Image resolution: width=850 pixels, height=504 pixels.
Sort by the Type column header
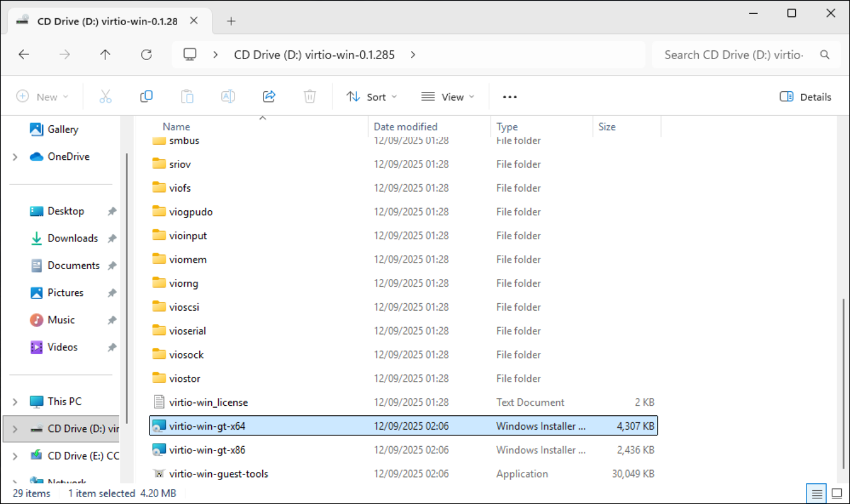tap(507, 127)
